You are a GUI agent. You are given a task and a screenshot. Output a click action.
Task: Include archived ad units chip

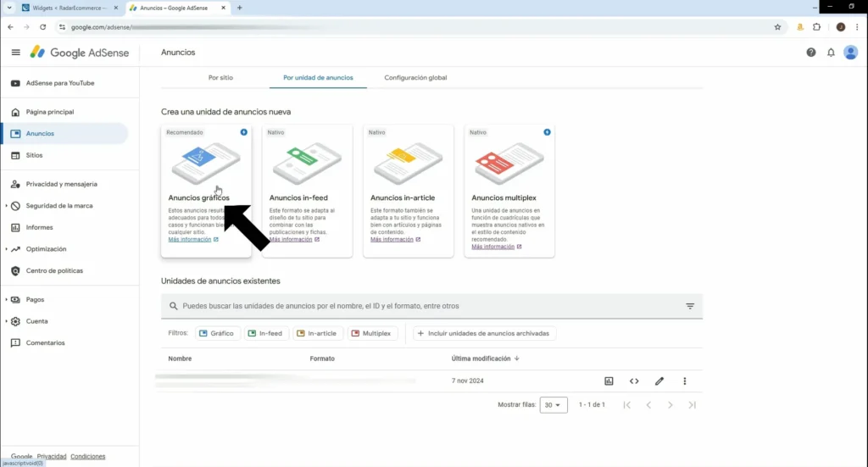click(484, 333)
